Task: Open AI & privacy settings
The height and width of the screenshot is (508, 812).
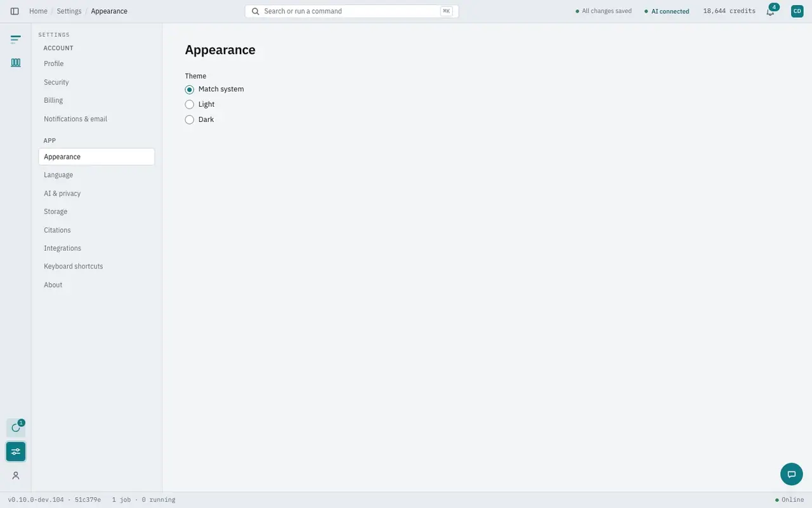Action: pos(96,193)
